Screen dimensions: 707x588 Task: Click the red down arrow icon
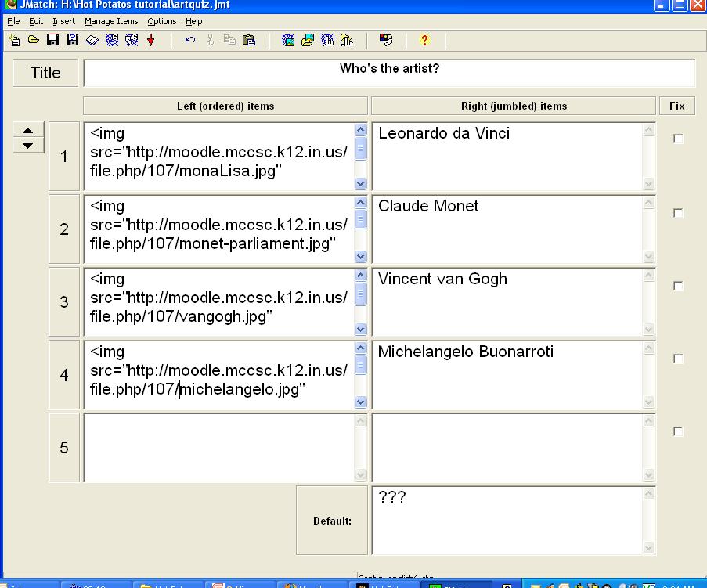[x=150, y=40]
